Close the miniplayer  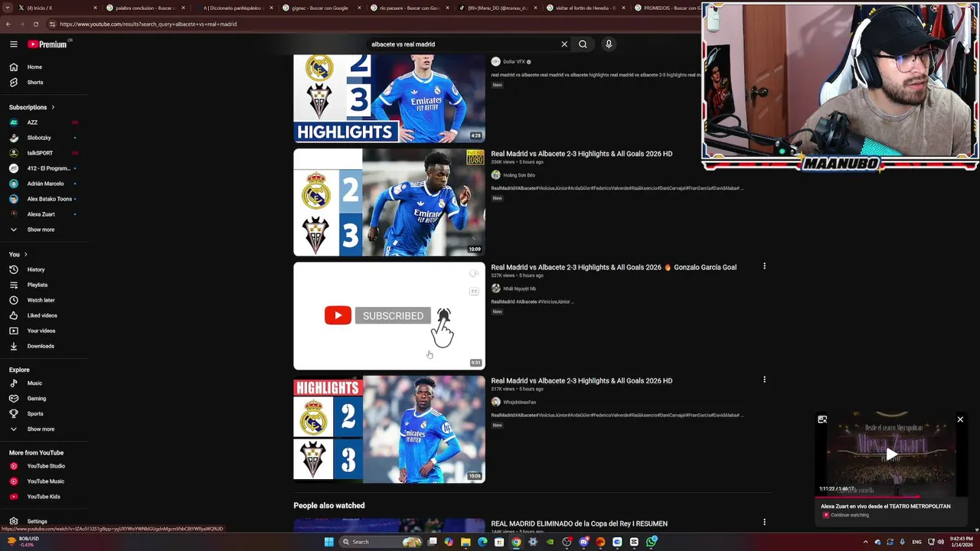(960, 419)
